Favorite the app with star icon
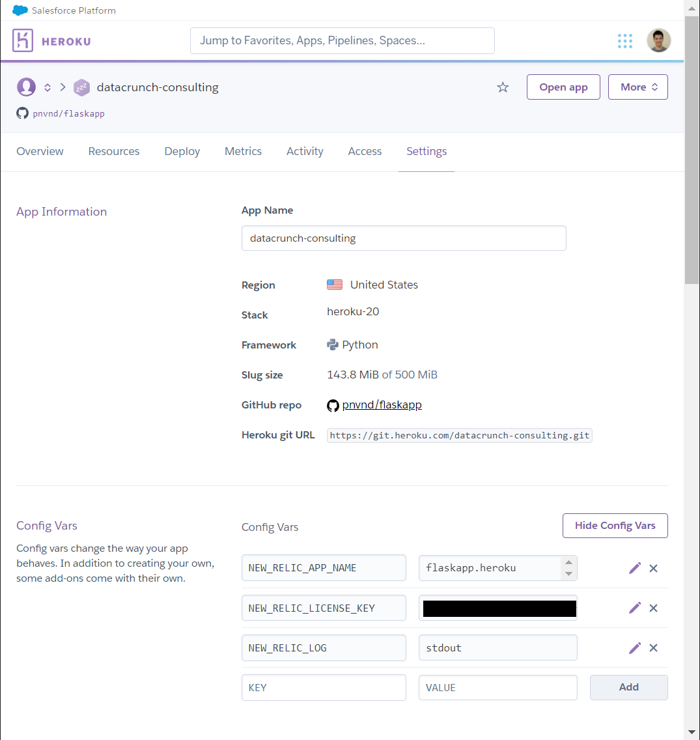Image resolution: width=700 pixels, height=740 pixels. pos(503,87)
